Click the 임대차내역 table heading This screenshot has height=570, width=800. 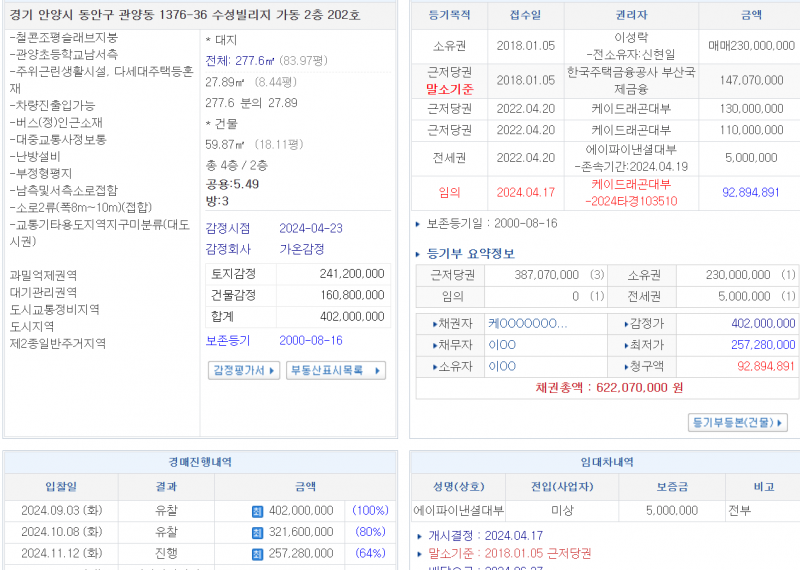607,462
